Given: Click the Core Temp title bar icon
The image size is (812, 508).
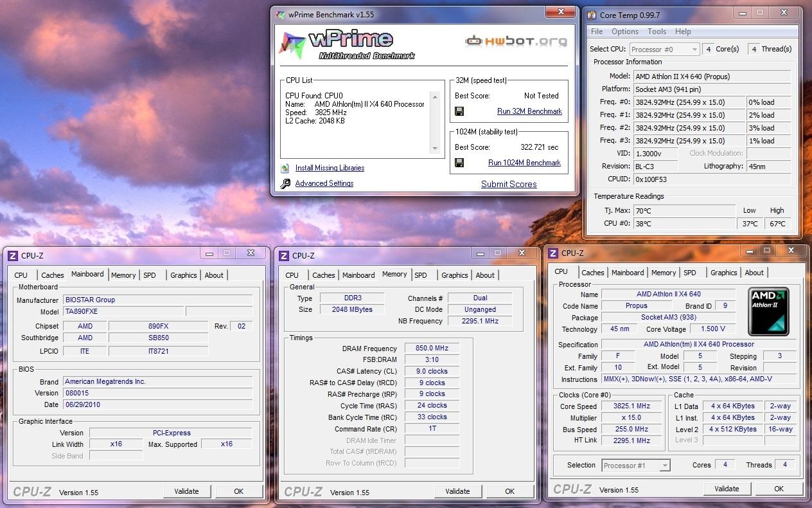Looking at the screenshot, I should (x=591, y=15).
